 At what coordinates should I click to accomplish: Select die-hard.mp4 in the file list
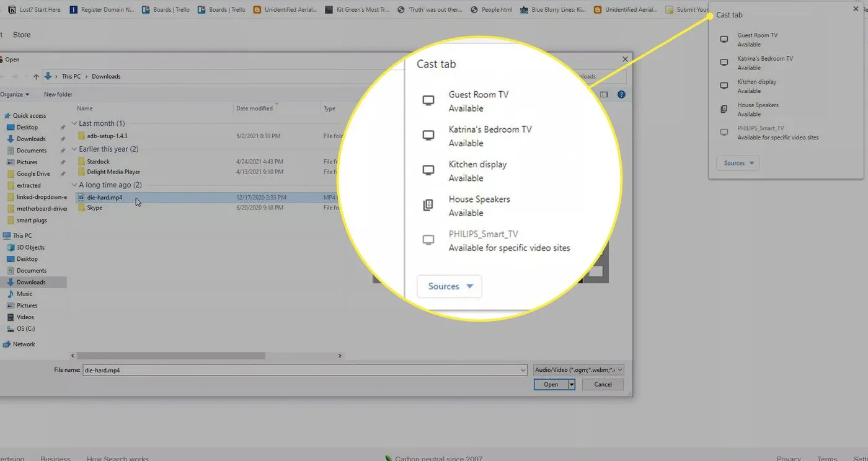(104, 197)
